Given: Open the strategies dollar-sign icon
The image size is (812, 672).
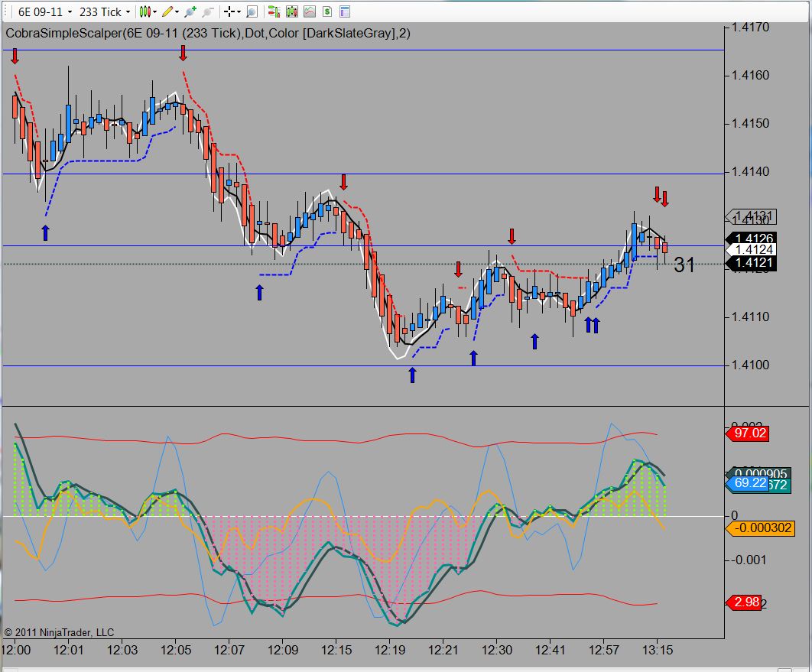Looking at the screenshot, I should [x=326, y=11].
